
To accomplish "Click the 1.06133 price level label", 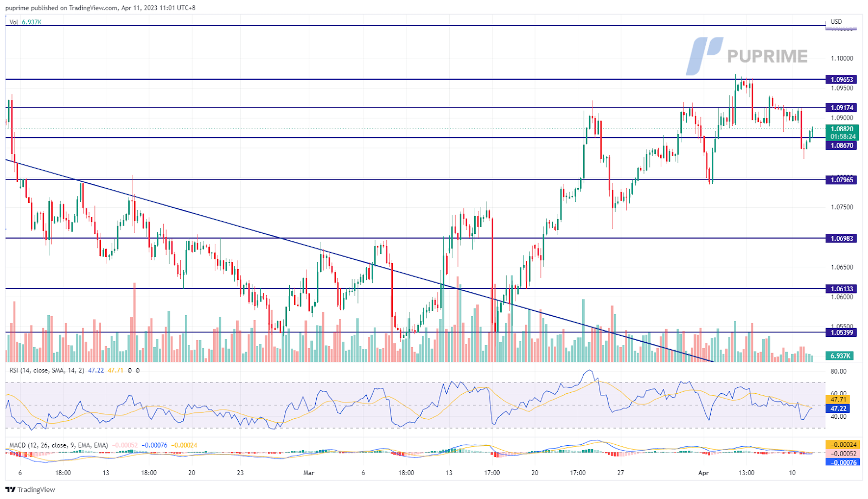I will coord(841,289).
